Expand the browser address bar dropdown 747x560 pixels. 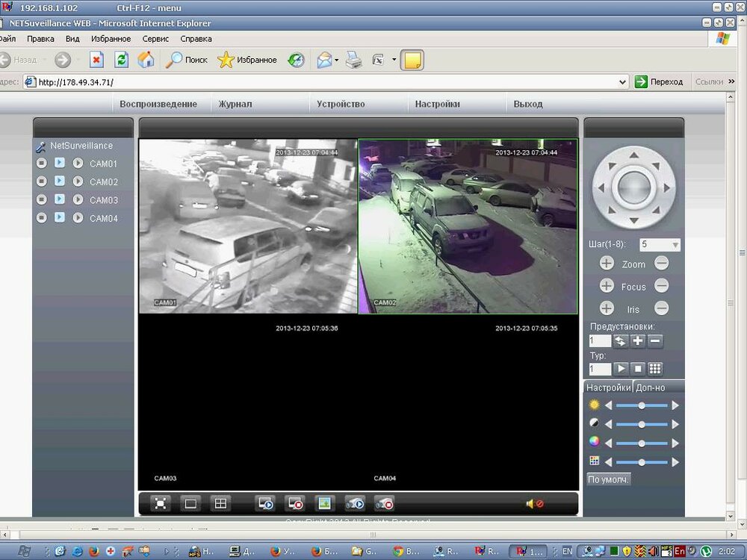click(x=622, y=82)
